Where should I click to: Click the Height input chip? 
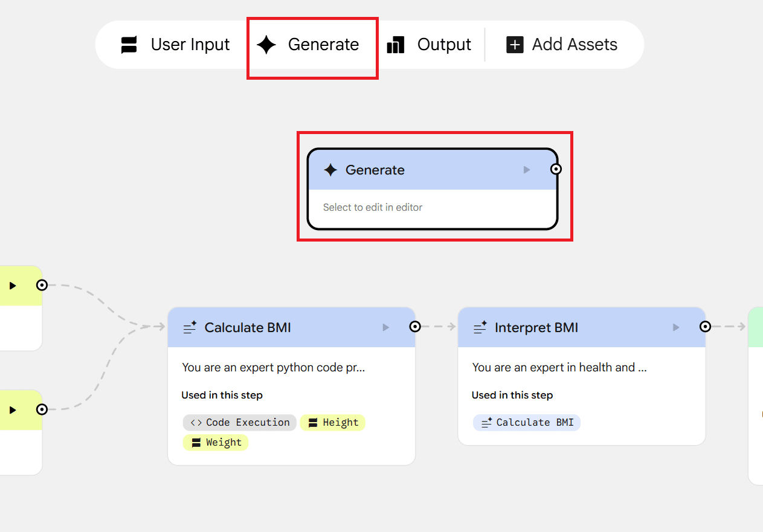click(x=333, y=423)
